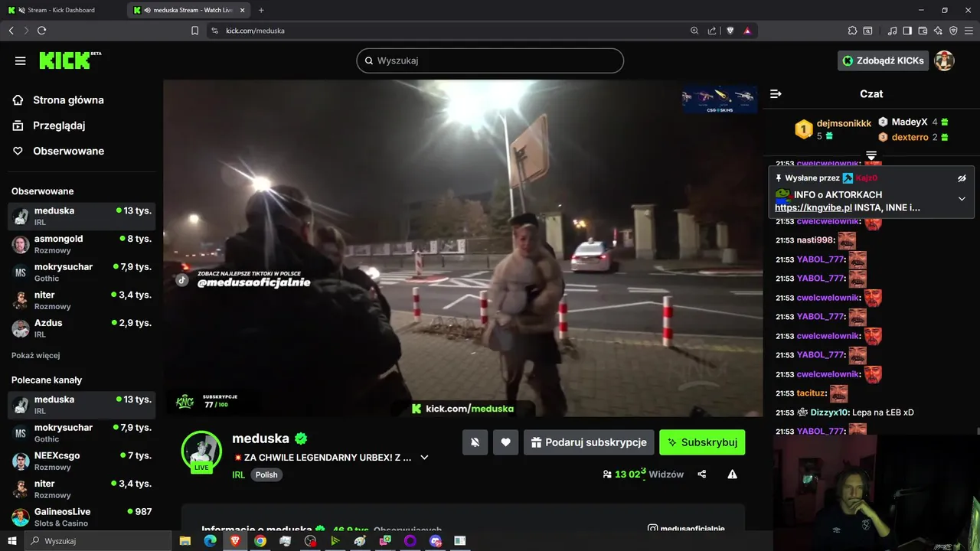Click the medusaoficjalnie Instagram link
The image size is (980, 551).
686,528
